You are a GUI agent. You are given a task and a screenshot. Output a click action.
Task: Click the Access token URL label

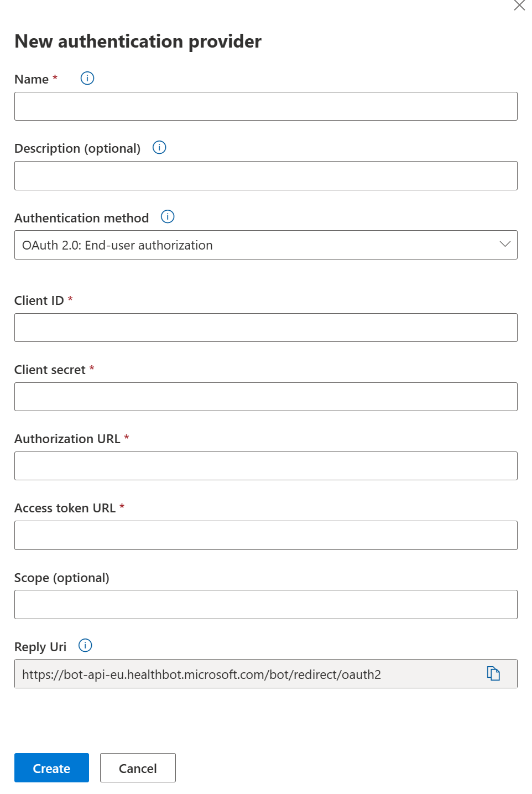[x=65, y=508]
